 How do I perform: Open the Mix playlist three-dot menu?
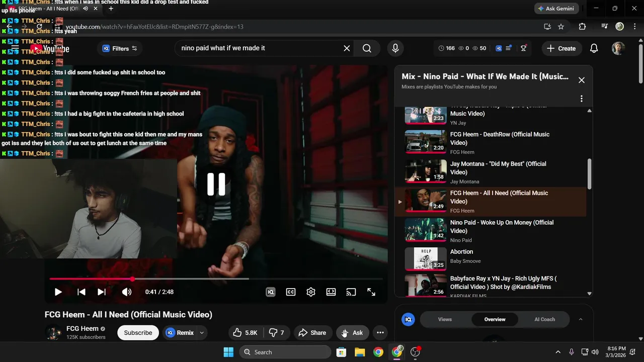click(x=582, y=99)
